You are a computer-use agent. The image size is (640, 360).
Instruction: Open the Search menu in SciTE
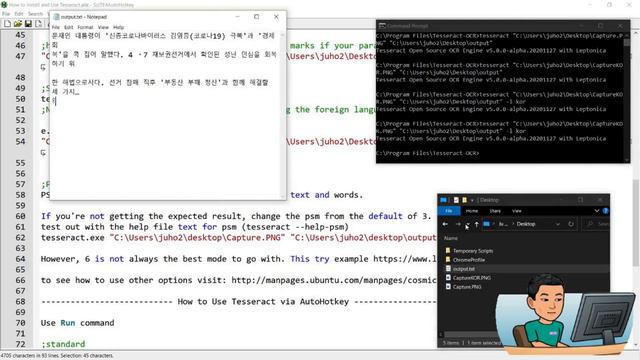[x=36, y=14]
